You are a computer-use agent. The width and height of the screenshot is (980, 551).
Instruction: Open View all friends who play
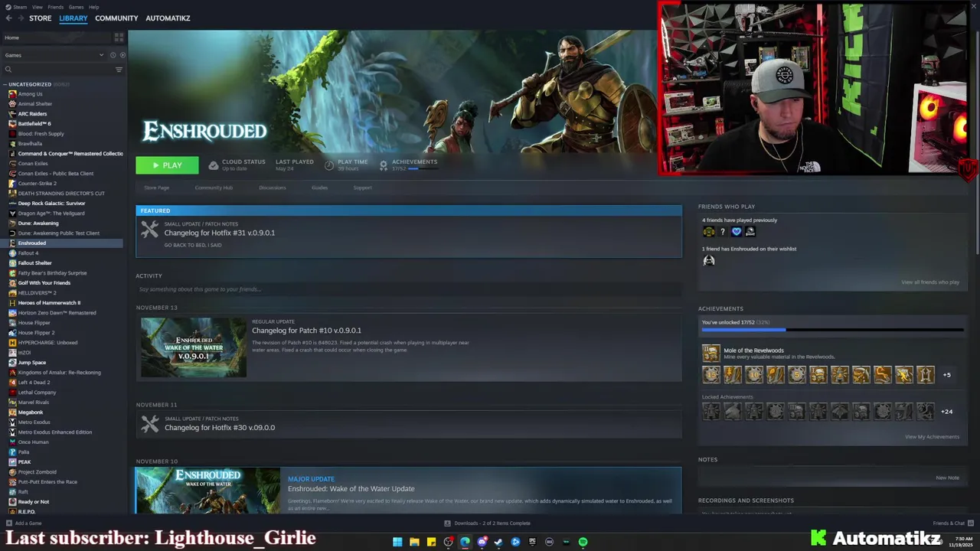pyautogui.click(x=930, y=282)
